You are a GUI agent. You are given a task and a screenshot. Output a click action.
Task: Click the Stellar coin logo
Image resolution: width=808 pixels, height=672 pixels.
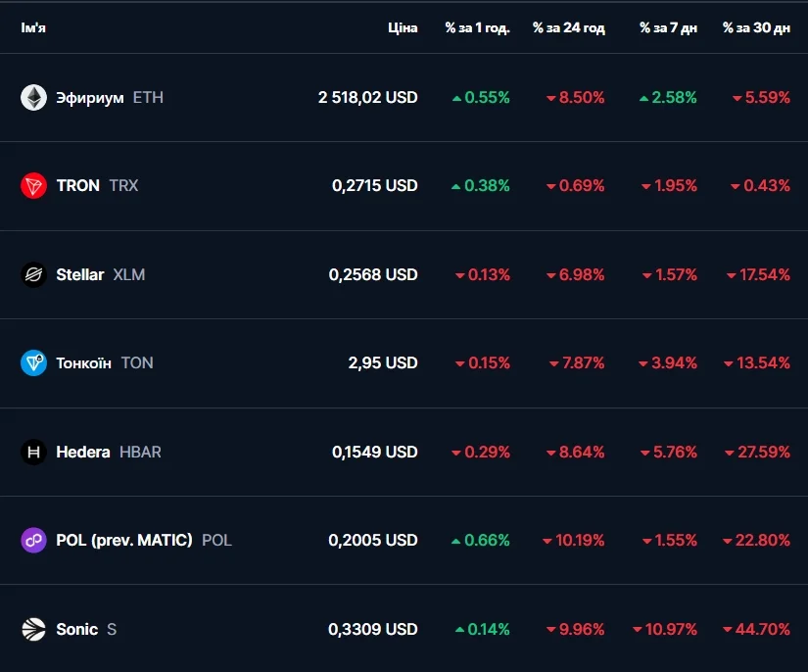point(33,274)
